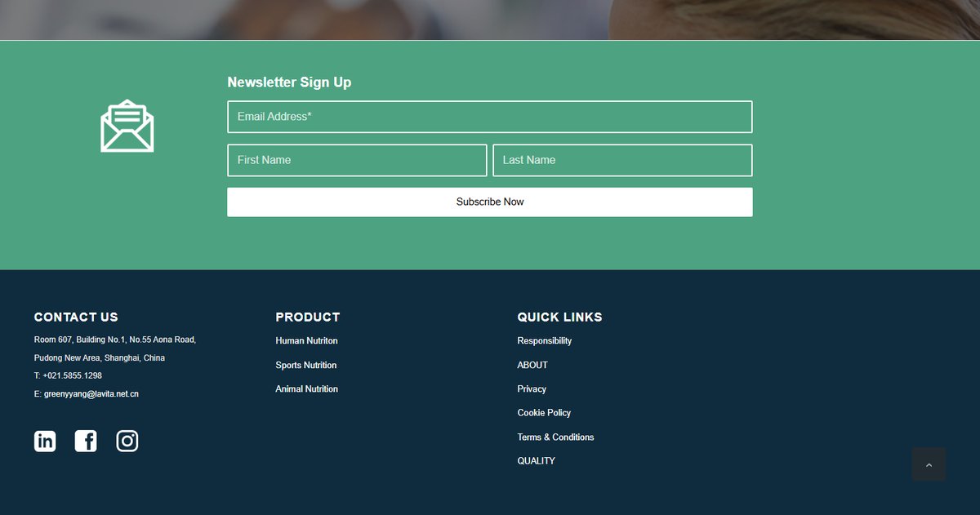980x515 pixels.
Task: Click the Email Address input field
Action: pyautogui.click(x=490, y=117)
